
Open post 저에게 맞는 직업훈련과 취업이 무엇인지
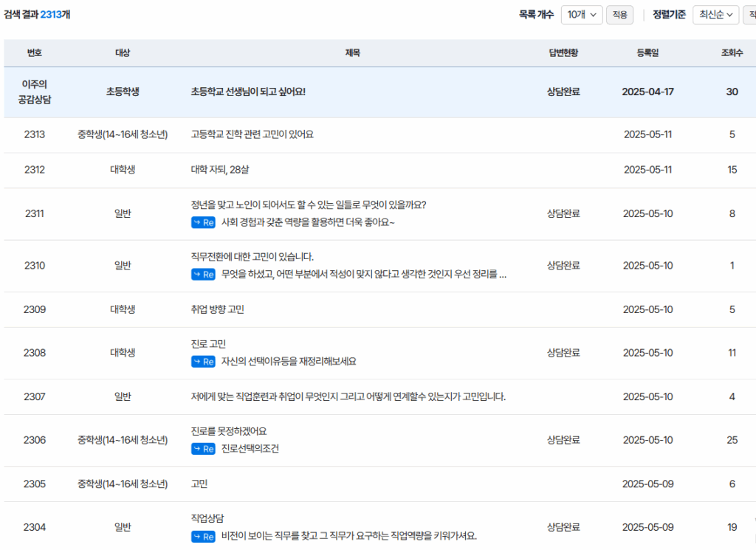pos(348,396)
